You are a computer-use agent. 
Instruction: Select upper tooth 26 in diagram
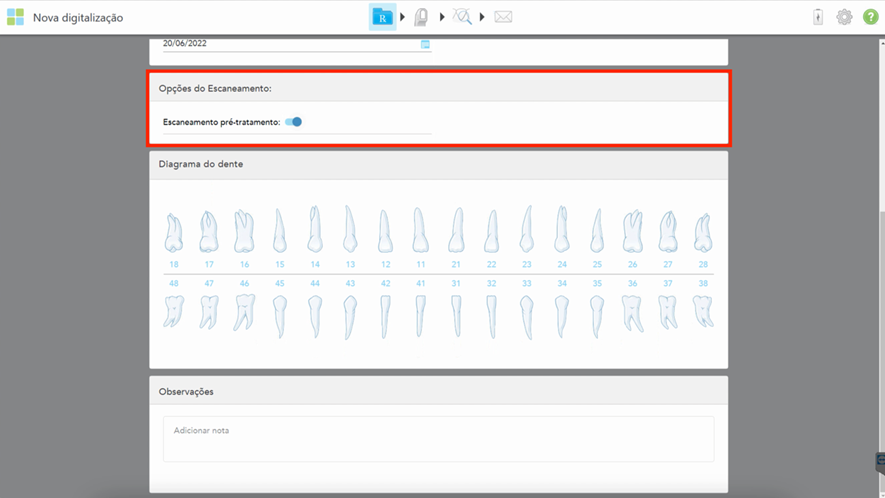coord(632,231)
